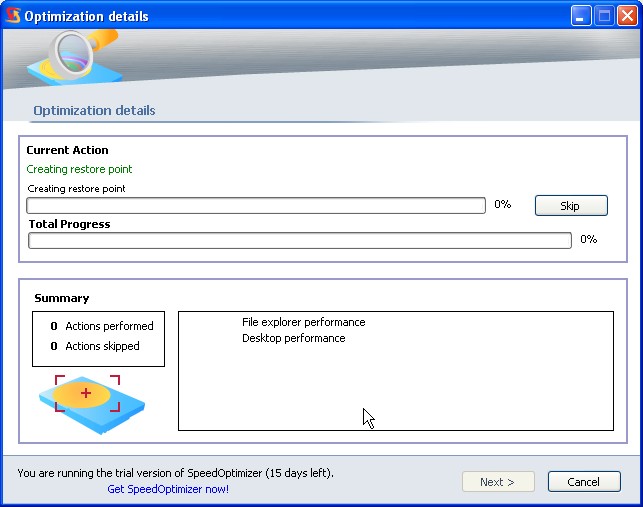The image size is (643, 507).
Task: Click the disabled maximize window button
Action: (x=604, y=16)
